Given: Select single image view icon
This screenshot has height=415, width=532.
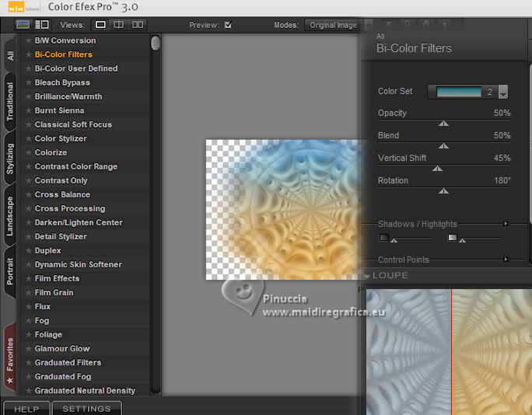Looking at the screenshot, I should point(100,25).
